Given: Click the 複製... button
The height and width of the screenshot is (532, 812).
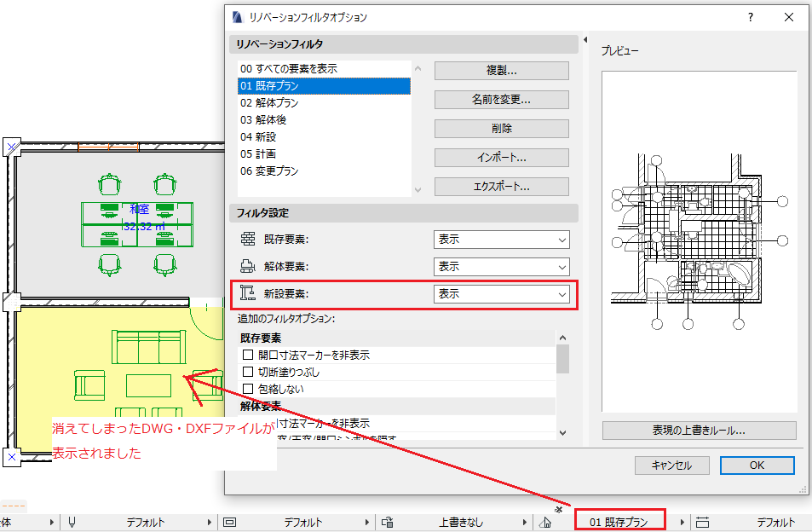Looking at the screenshot, I should (x=501, y=71).
